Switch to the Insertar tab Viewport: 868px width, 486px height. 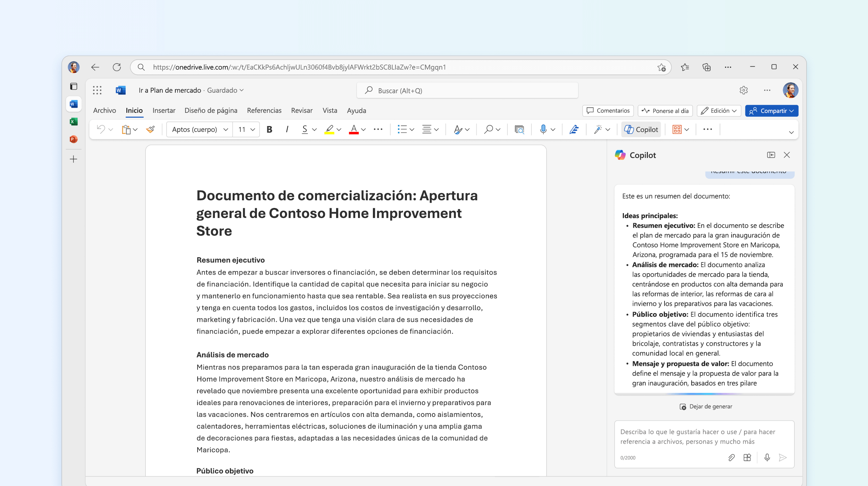164,110
